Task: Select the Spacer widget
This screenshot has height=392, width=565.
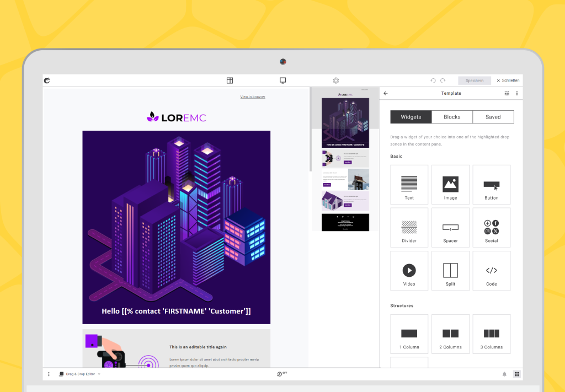Action: (450, 228)
